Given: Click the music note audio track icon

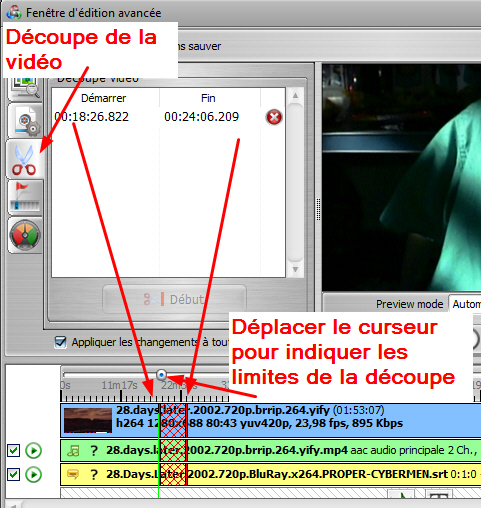Looking at the screenshot, I should 73,451.
